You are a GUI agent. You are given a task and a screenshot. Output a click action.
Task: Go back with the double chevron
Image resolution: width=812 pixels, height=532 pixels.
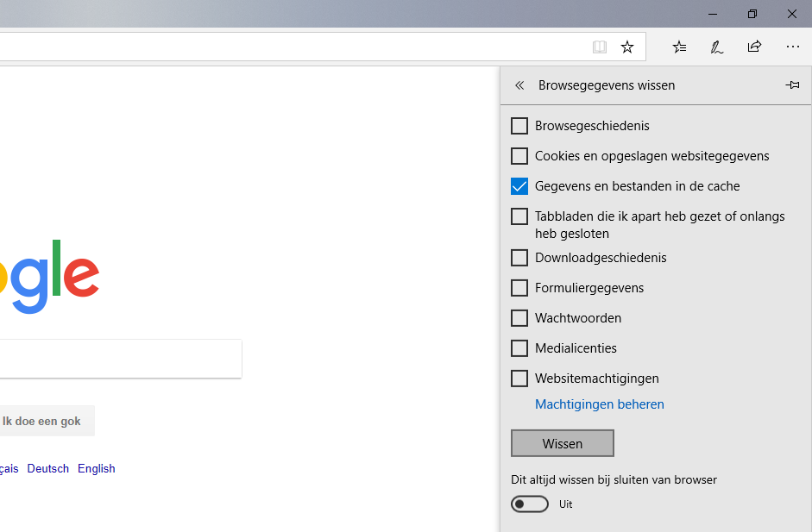coord(519,85)
